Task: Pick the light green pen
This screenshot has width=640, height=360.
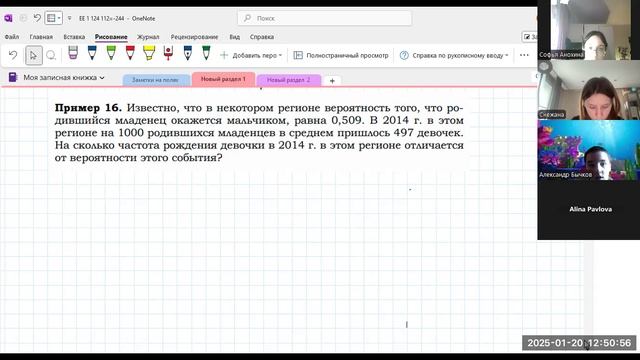Action: pos(111,53)
